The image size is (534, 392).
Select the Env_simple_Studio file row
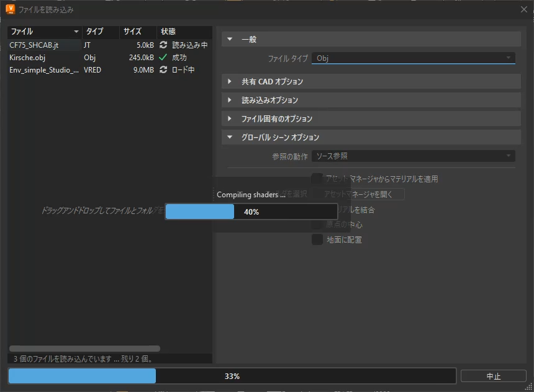(110, 69)
